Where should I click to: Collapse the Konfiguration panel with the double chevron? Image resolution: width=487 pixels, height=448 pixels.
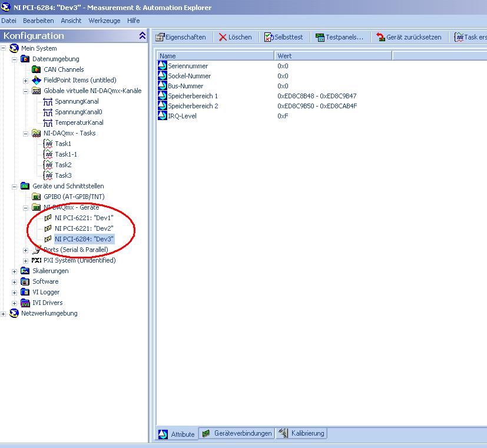143,36
